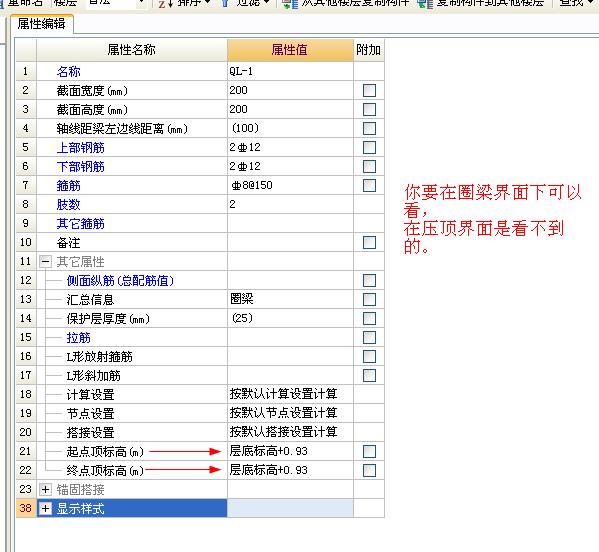Select the L形斜加筋 row label
Screen dimensions: 599x552
click(94, 376)
